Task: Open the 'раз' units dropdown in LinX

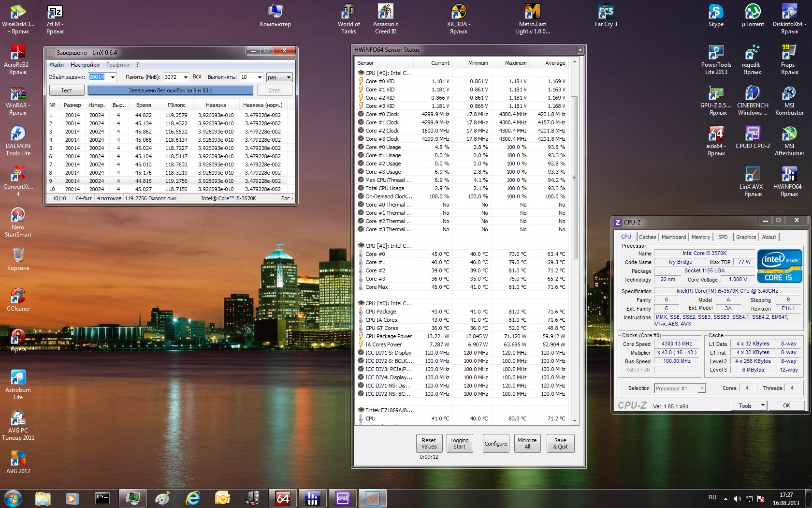Action: (x=279, y=77)
